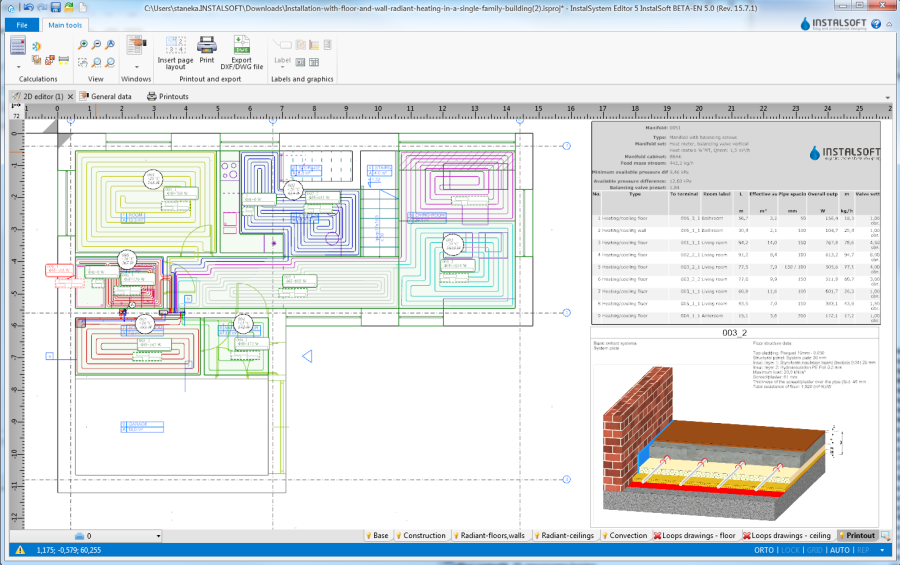900x565 pixels.
Task: Click the coordinates readout 1,175; -0,579; 60,255
Action: 69,550
